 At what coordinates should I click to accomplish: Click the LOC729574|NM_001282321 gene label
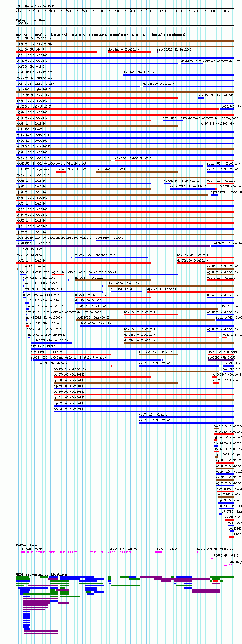point(215,549)
